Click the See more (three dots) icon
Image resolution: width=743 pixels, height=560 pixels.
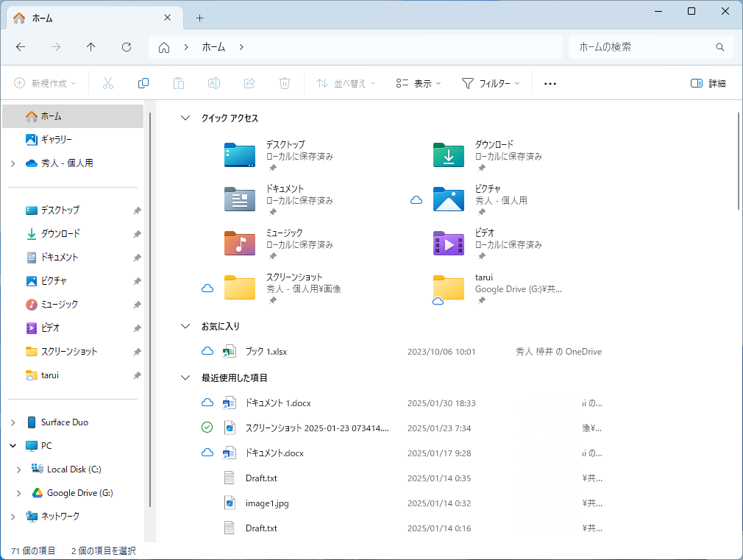click(550, 84)
